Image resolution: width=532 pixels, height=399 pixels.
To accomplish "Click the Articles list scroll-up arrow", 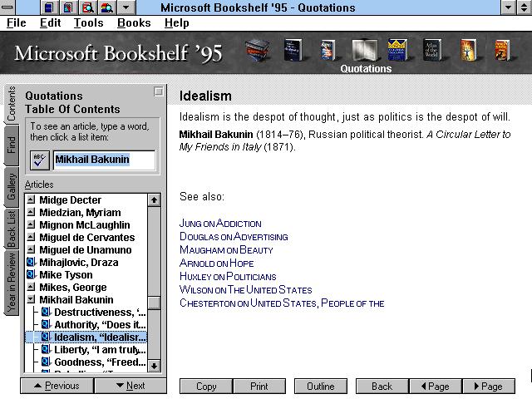I will tap(154, 199).
